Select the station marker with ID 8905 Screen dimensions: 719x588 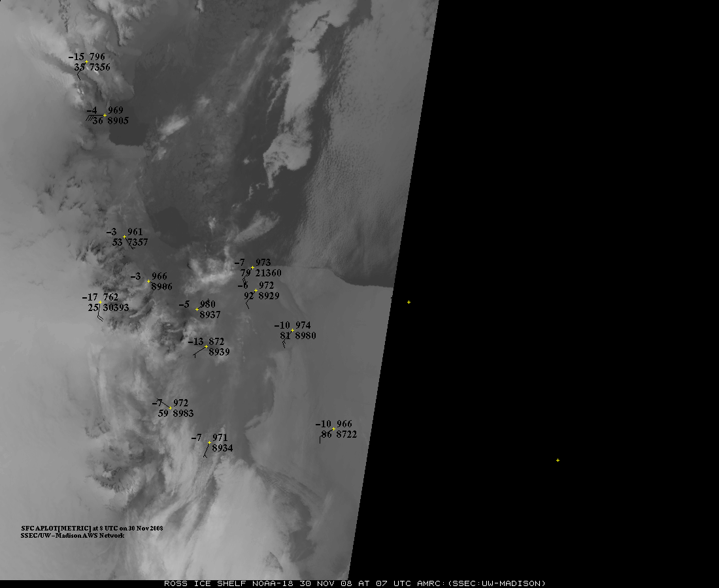105,116
